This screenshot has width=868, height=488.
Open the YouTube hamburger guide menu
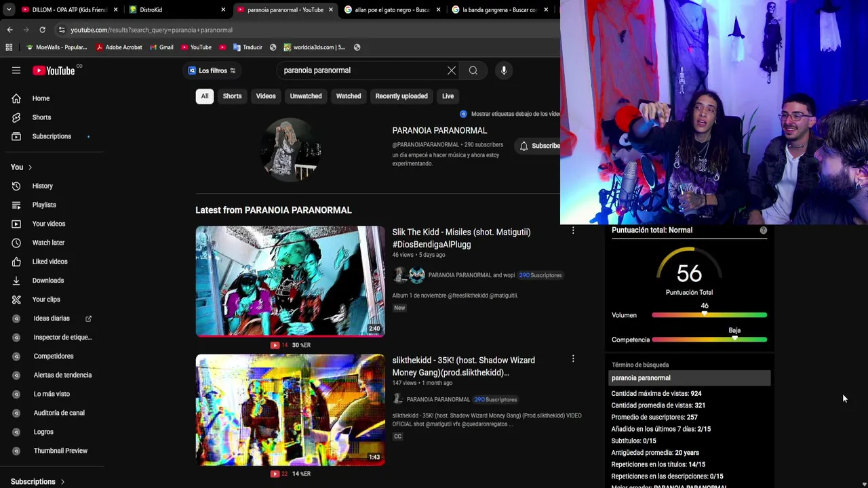click(x=16, y=70)
